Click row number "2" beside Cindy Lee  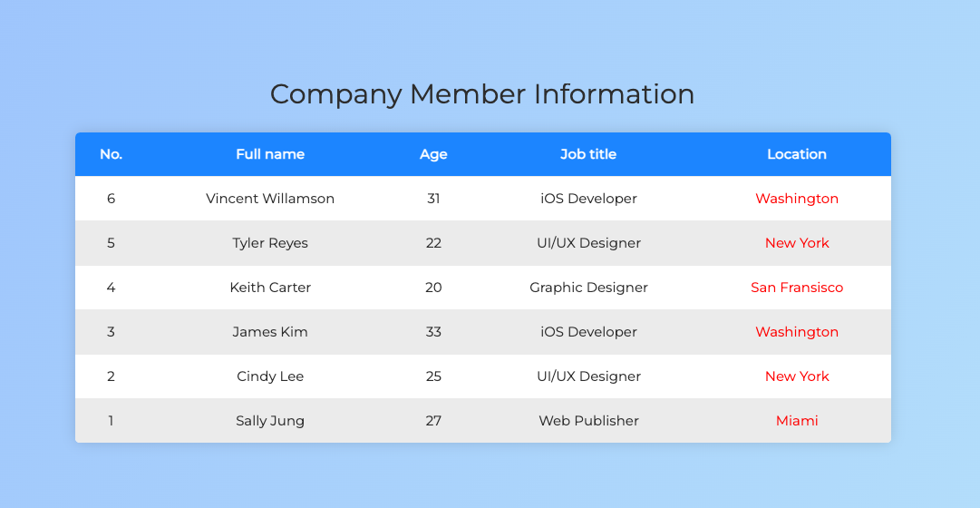pyautogui.click(x=112, y=376)
